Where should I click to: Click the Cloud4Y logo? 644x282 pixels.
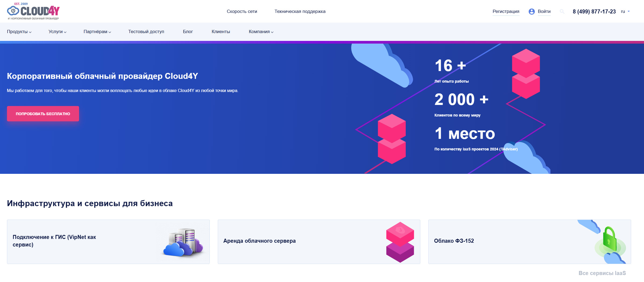(x=33, y=11)
